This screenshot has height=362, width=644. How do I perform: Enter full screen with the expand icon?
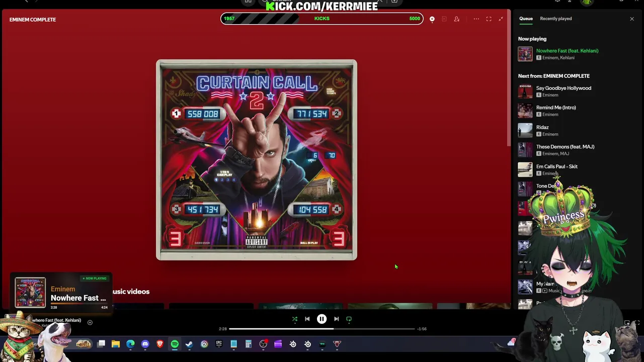pyautogui.click(x=489, y=19)
